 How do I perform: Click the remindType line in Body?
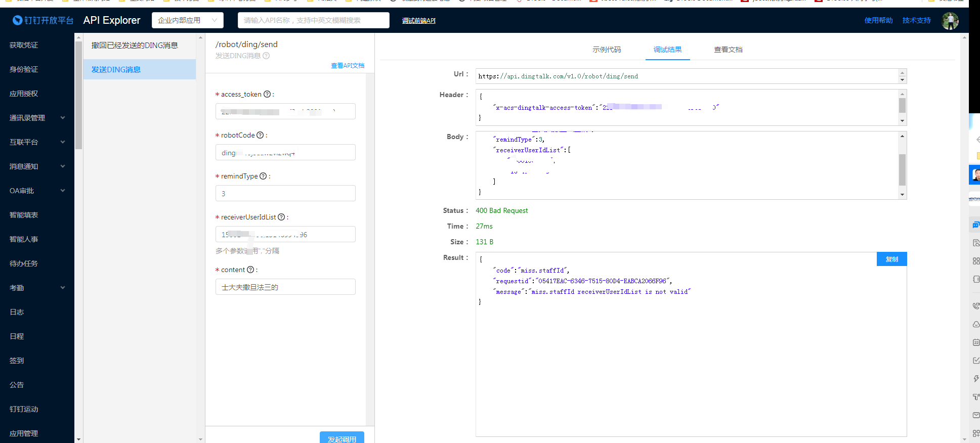[x=519, y=140]
